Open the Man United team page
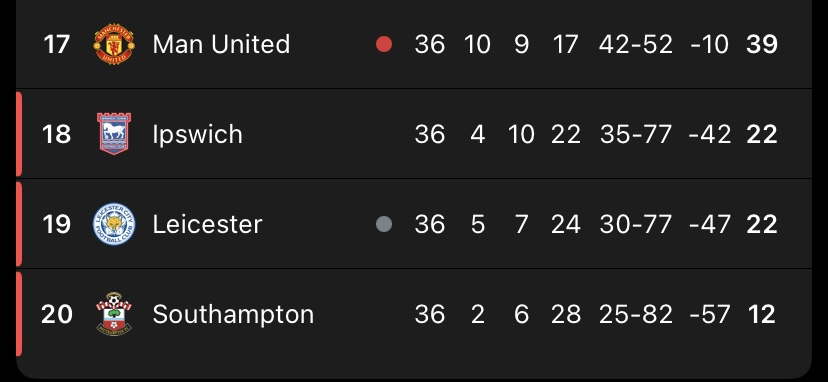Image resolution: width=828 pixels, height=382 pixels. tap(221, 44)
